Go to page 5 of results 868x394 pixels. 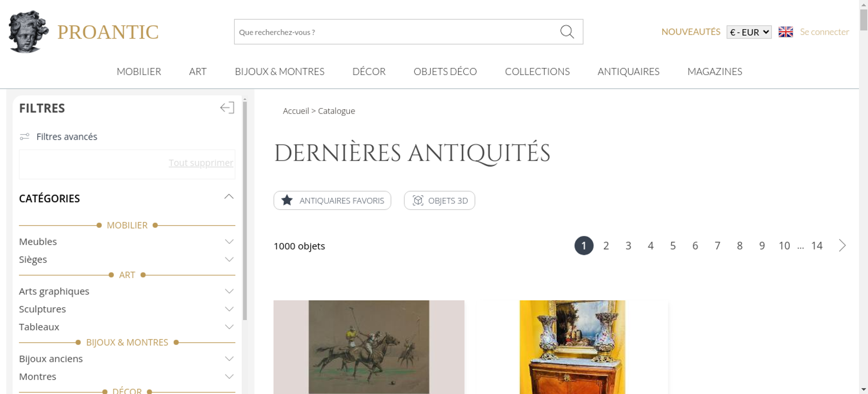pos(673,246)
